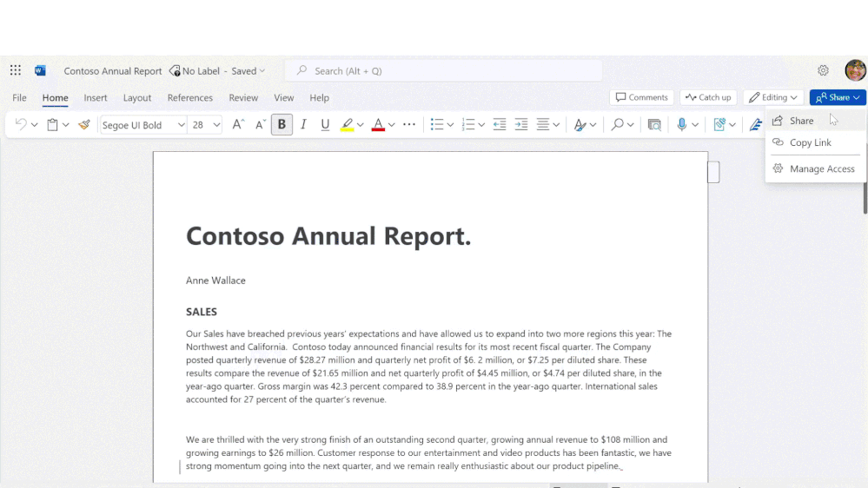Increase paragraph indent

pyautogui.click(x=521, y=124)
